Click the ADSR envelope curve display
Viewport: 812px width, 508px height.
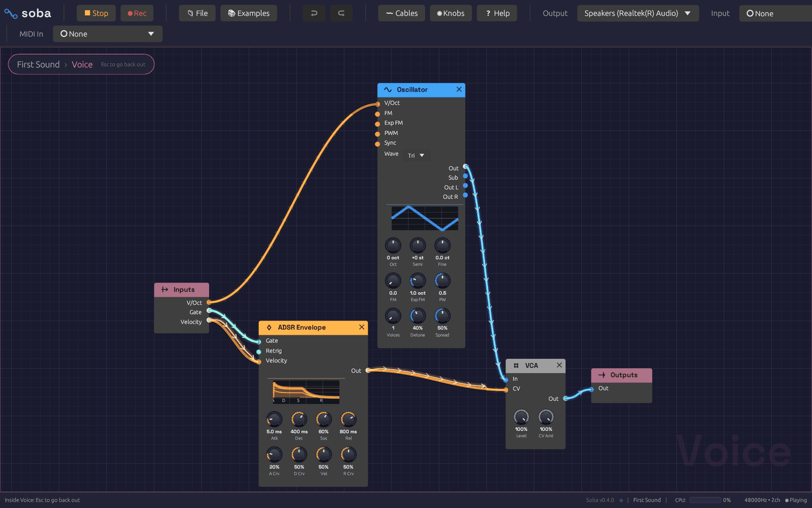(x=306, y=392)
